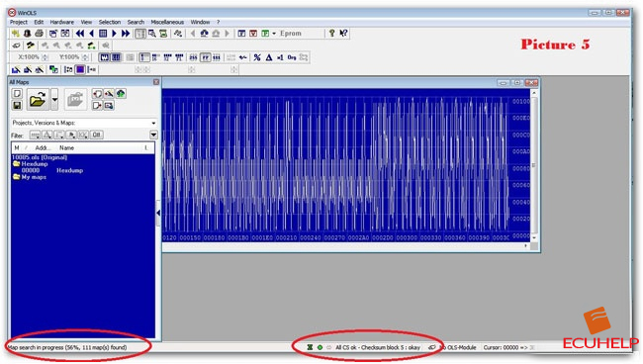Click the delta difference icon
Image resolution: width=643 pixels, height=364 pixels.
pos(269,57)
